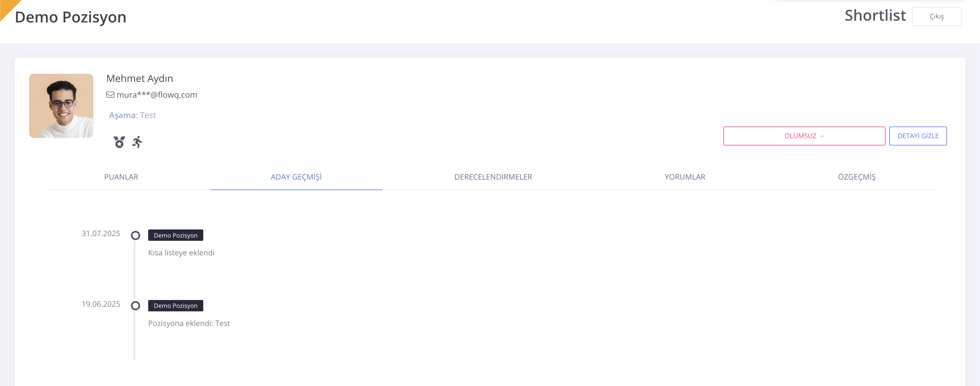Open the DERECELENDİRMELER tab

coord(493,177)
